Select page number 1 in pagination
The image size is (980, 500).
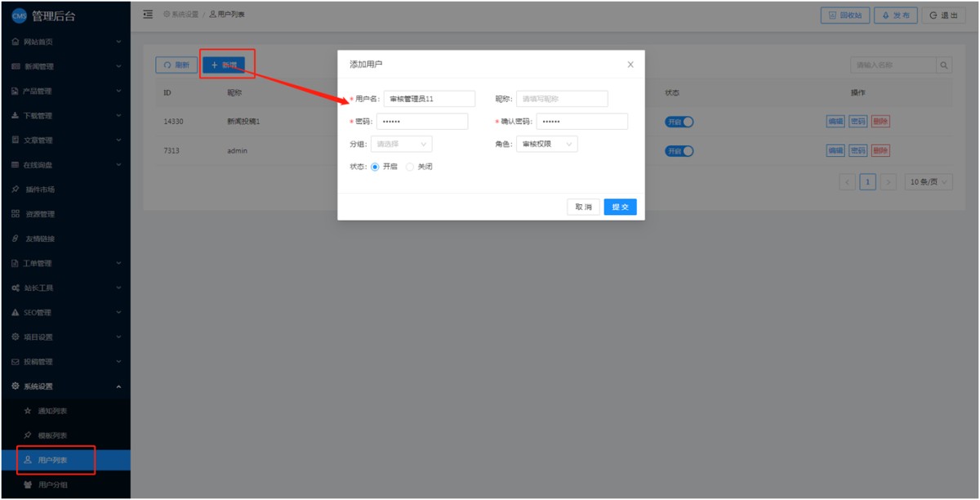[x=868, y=182]
